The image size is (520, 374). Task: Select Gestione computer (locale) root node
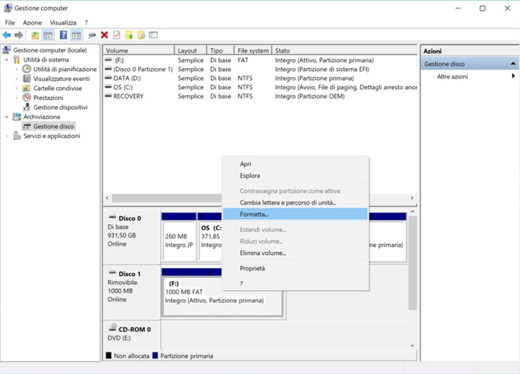(x=50, y=50)
